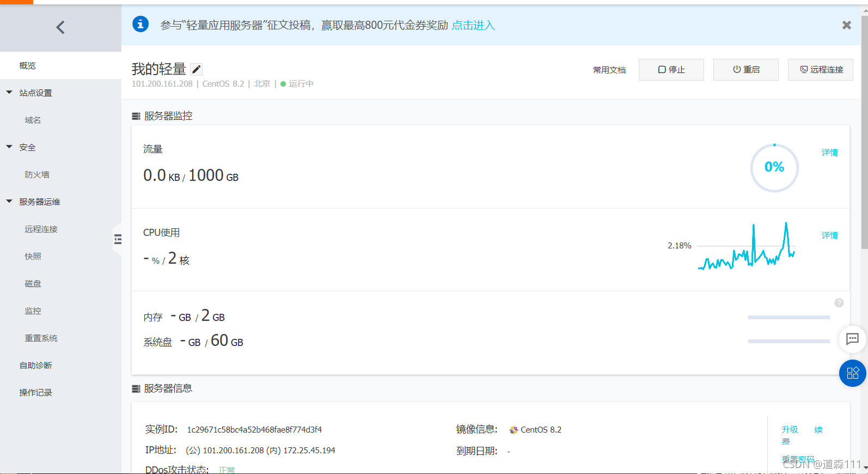
Task: Click the 运行中 running status text
Action: click(301, 84)
